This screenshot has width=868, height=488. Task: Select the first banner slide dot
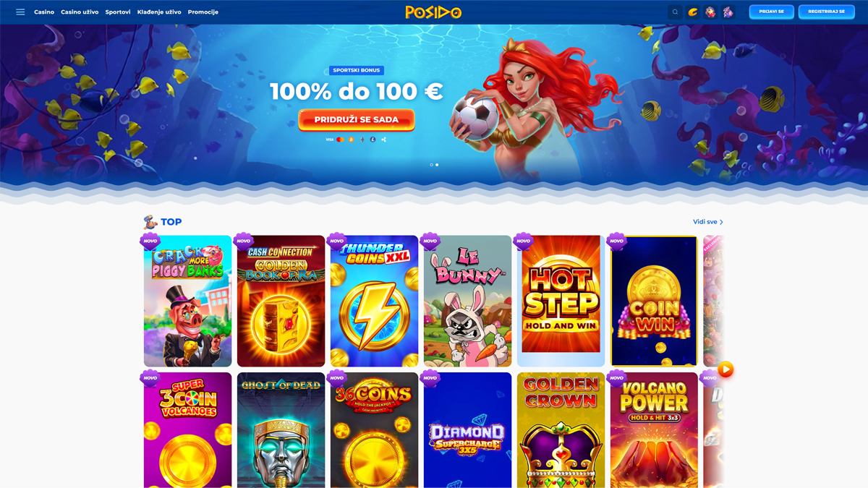432,165
